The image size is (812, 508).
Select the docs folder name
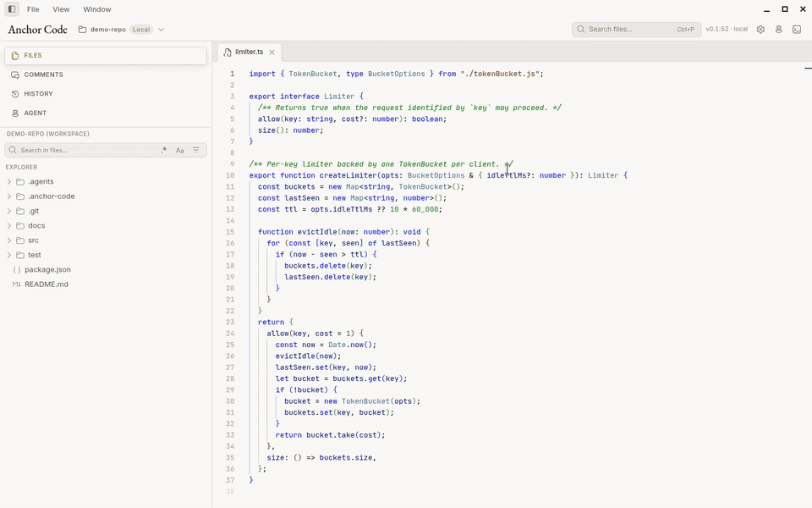pyautogui.click(x=36, y=226)
